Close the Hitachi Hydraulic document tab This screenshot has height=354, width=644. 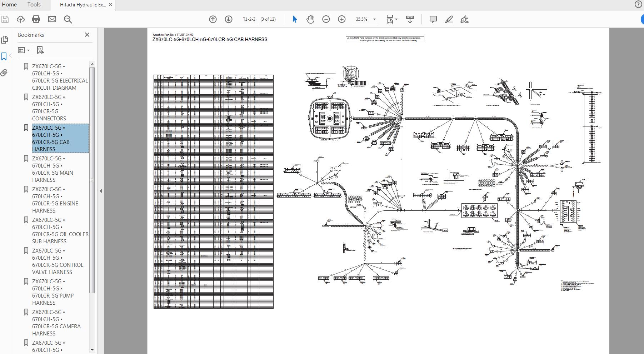tap(110, 5)
